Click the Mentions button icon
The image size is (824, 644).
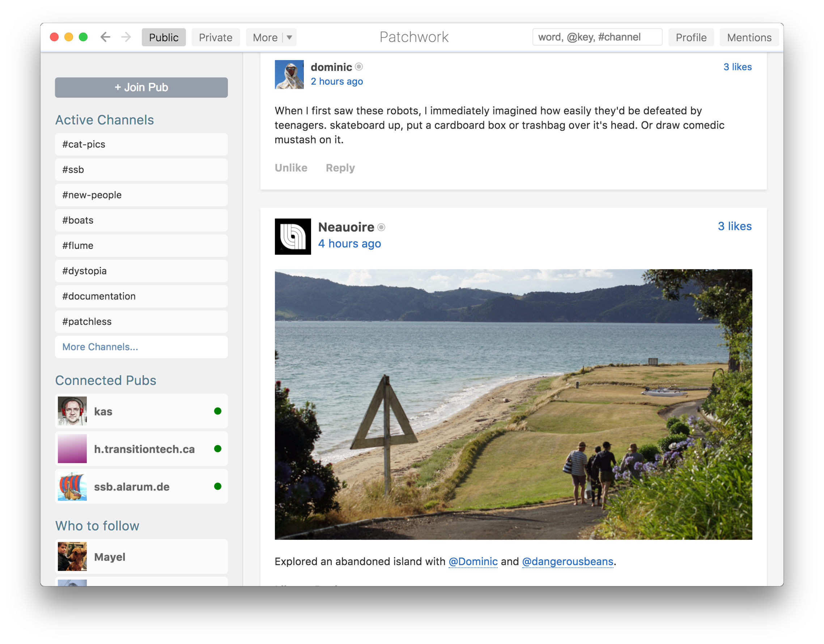pos(748,37)
